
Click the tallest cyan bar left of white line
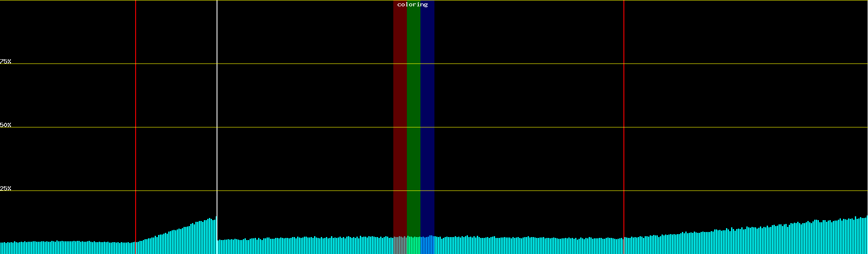216,235
